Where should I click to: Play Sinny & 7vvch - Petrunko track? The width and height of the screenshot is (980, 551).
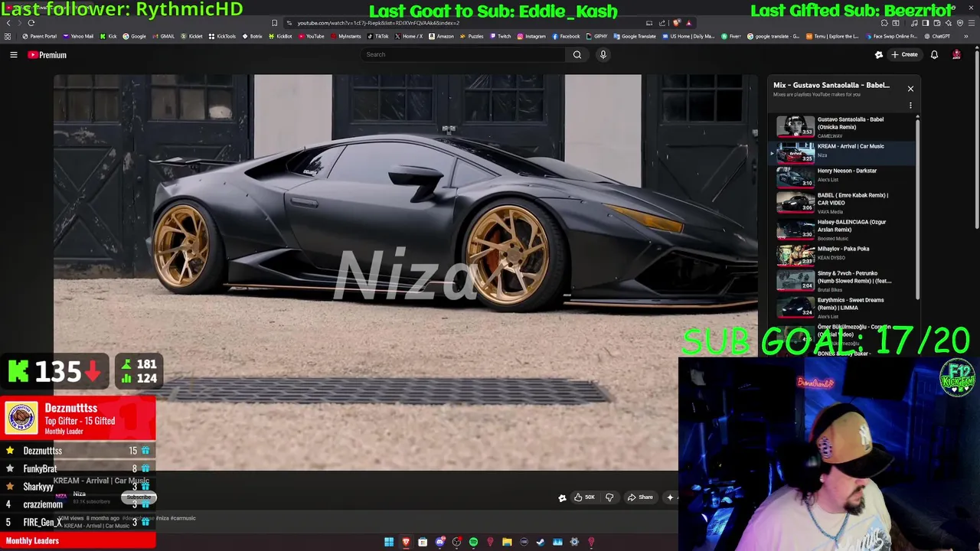tap(842, 281)
